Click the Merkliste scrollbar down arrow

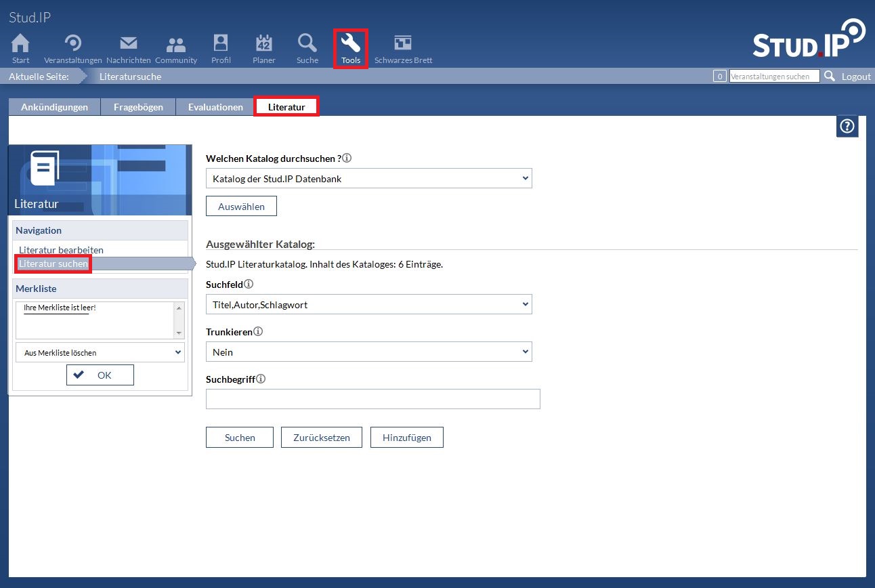coord(179,333)
